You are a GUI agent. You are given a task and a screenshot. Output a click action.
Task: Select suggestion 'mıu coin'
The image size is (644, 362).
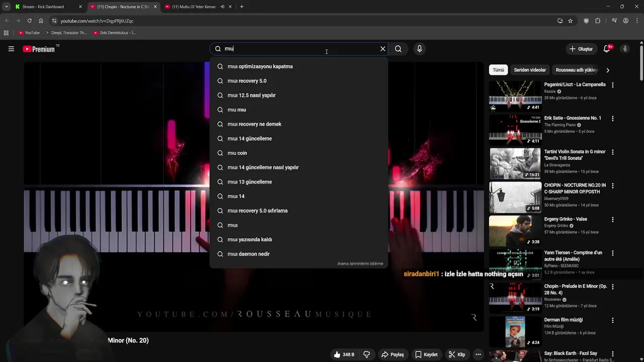click(299, 153)
